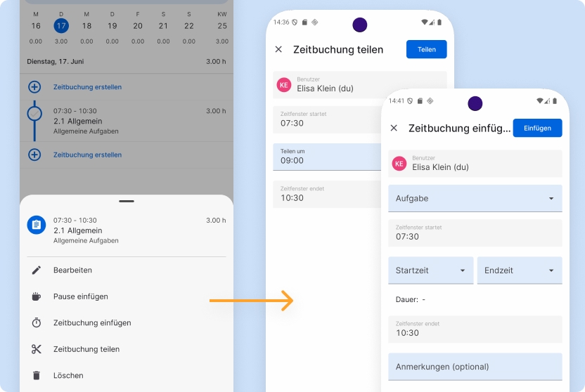Click the clipboard icon of the 2.1 Allgemein booking
Image resolution: width=585 pixels, height=392 pixels.
36,225
